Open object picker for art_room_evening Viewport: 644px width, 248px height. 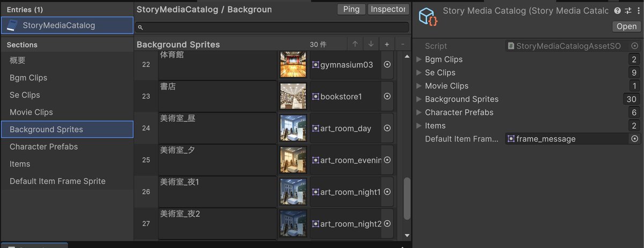(387, 160)
